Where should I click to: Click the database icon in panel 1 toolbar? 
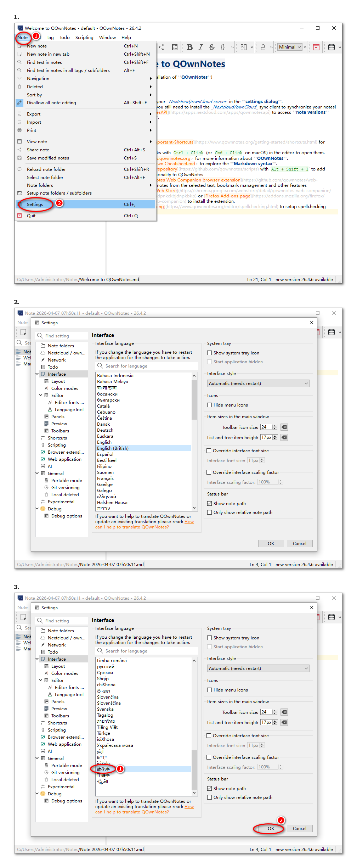point(331,47)
